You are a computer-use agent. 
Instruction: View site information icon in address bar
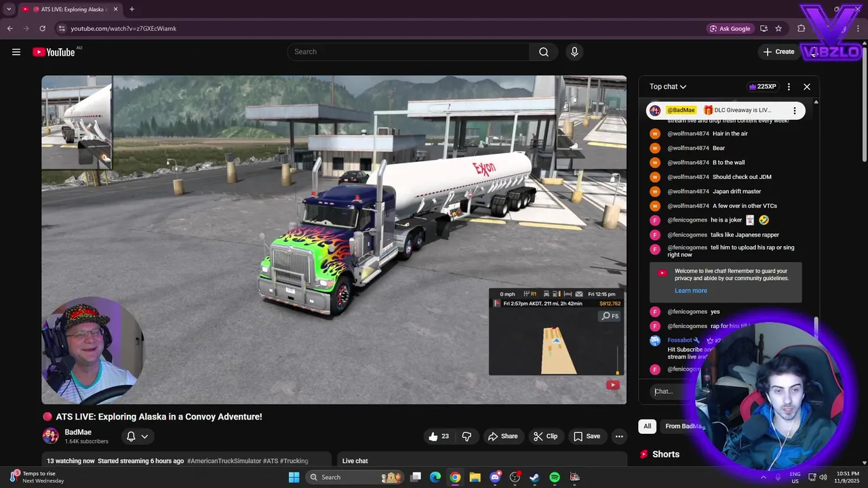pyautogui.click(x=62, y=28)
